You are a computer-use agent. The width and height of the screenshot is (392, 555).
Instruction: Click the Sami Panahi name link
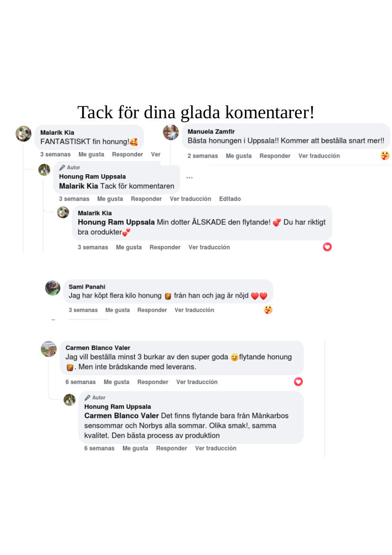click(87, 287)
